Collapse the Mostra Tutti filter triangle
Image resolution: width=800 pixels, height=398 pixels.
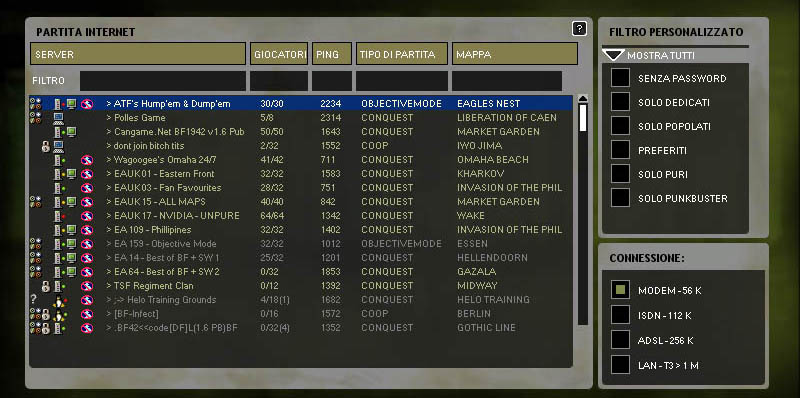[x=612, y=55]
